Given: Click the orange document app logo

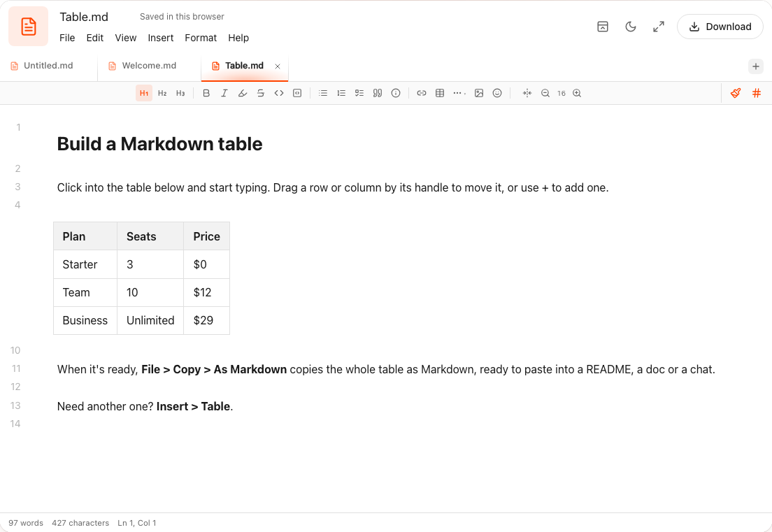Looking at the screenshot, I should pos(29,26).
